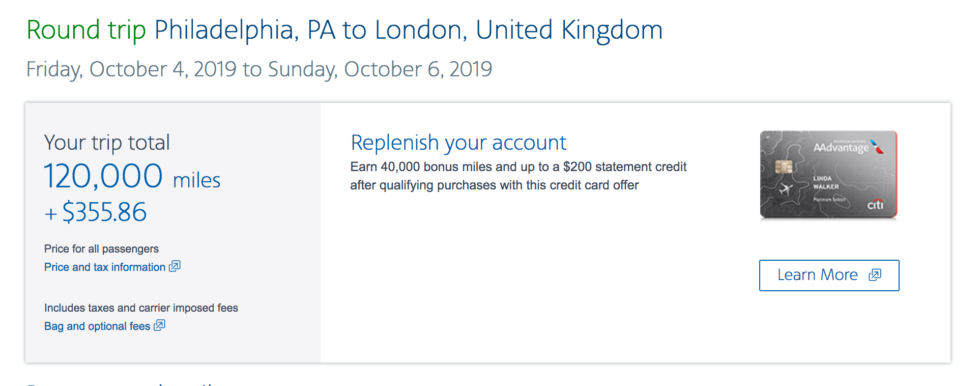The width and height of the screenshot is (980, 386).
Task: Open the Bag and optional fees link
Action: [x=97, y=326]
